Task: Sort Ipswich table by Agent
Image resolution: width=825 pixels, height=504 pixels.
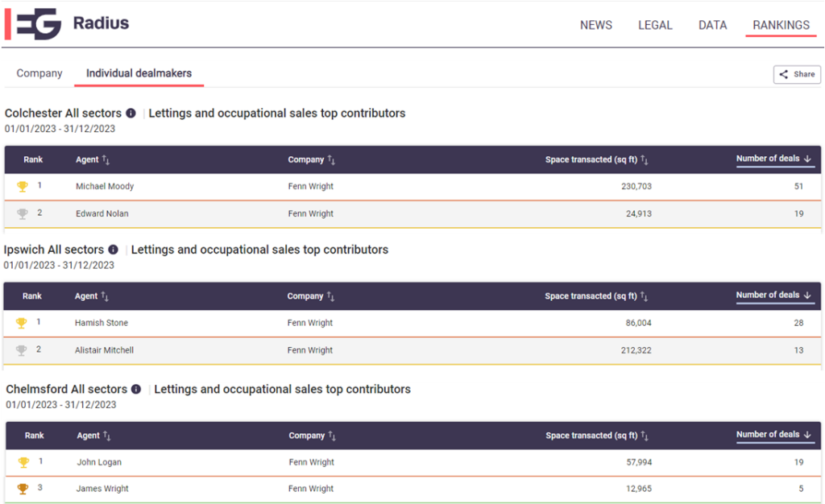Action: [x=92, y=296]
